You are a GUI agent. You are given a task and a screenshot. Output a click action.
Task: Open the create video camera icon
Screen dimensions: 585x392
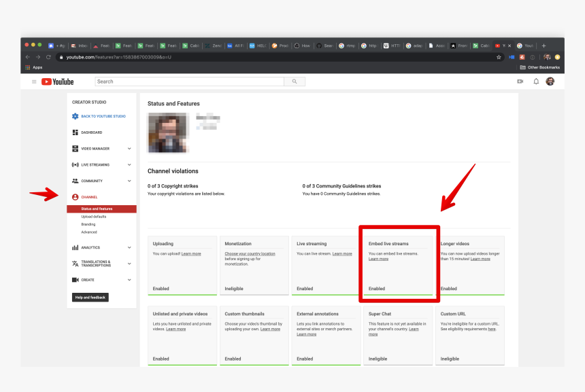pos(520,82)
